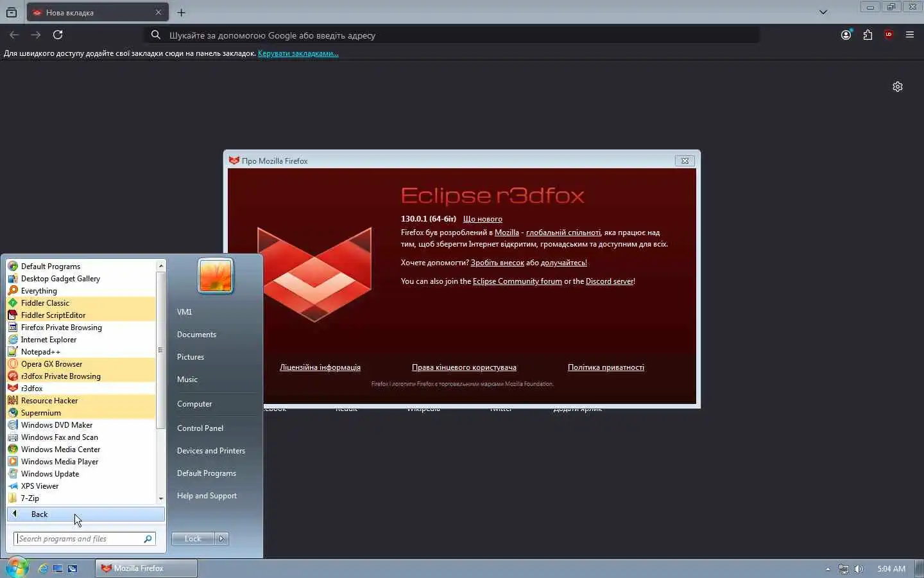Screen dimensions: 924x578
Task: Open the Discord server link
Action: pyautogui.click(x=610, y=281)
